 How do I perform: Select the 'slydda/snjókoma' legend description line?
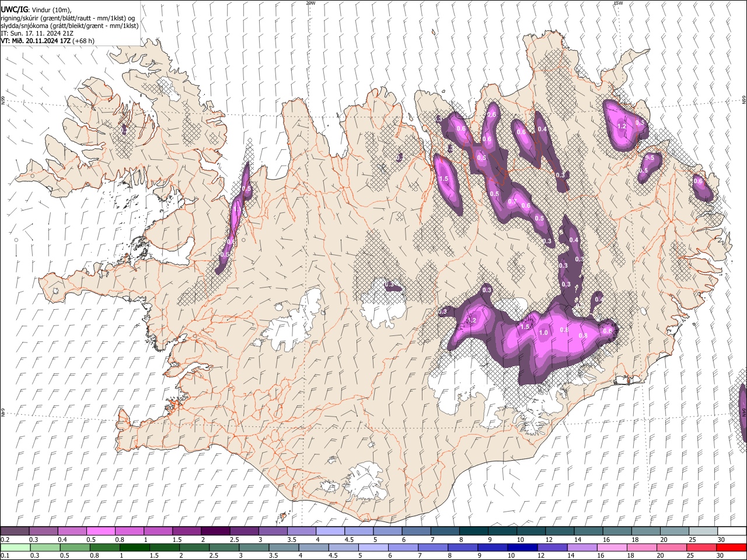click(69, 26)
